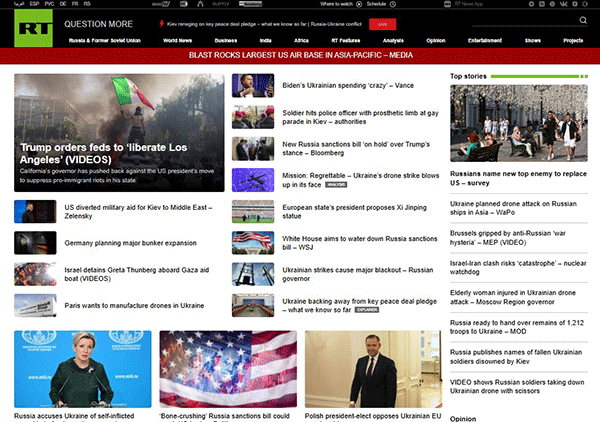Open the Africa section
The width and height of the screenshot is (600, 422).
point(301,41)
